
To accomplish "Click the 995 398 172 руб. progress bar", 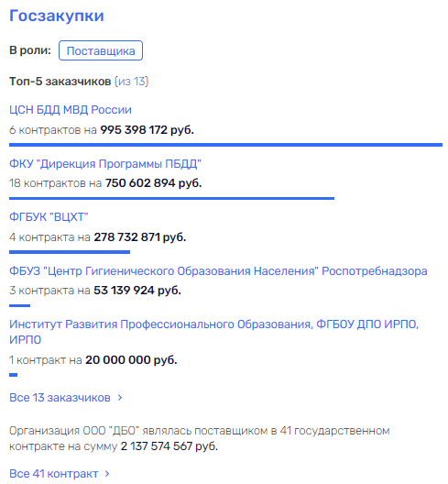I will (x=225, y=145).
